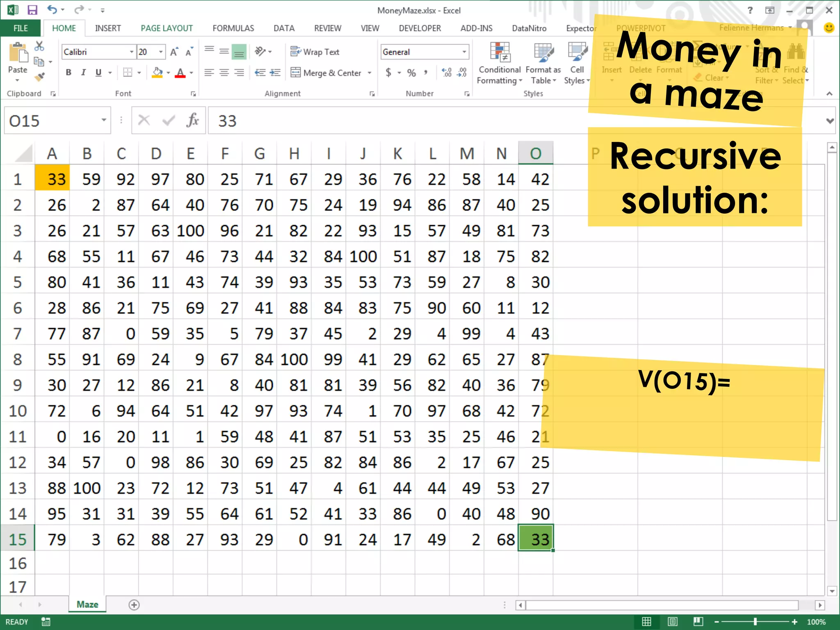Image resolution: width=840 pixels, height=630 pixels.
Task: Click the Save icon in the quick access toolbar
Action: [32, 10]
